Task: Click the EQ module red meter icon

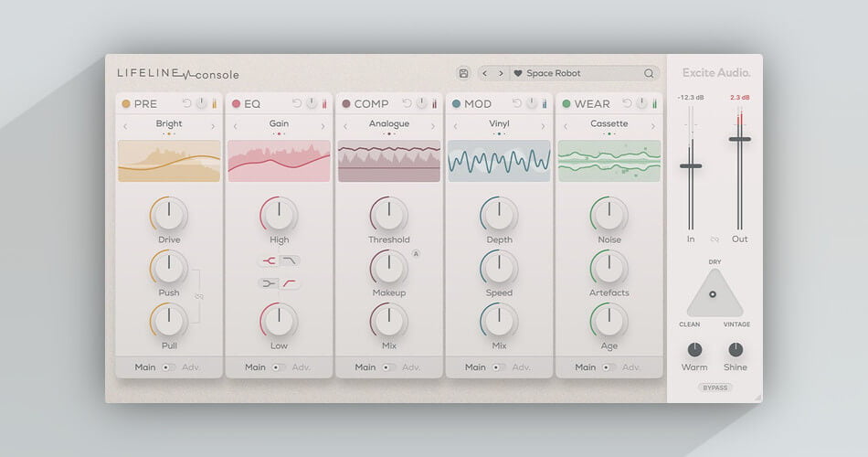Action: pos(324,103)
